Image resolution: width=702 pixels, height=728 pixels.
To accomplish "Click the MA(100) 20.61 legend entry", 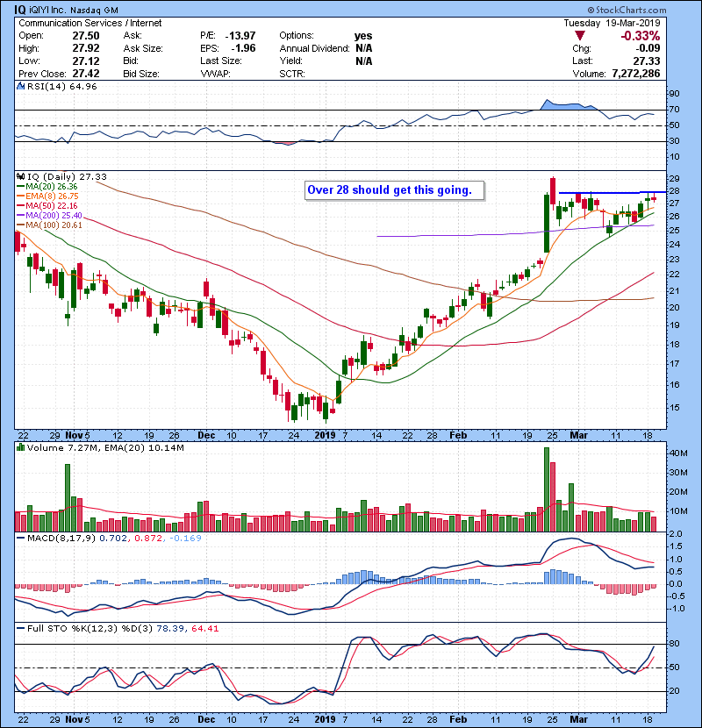I will click(50, 225).
